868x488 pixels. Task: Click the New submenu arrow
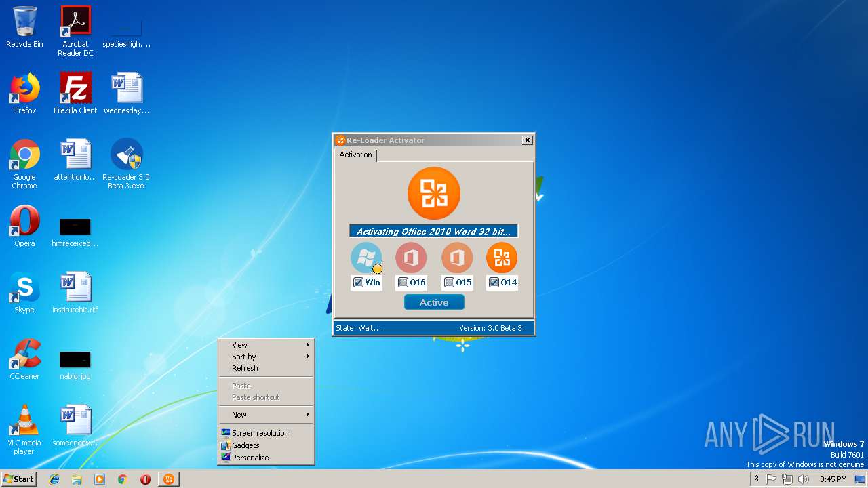307,415
